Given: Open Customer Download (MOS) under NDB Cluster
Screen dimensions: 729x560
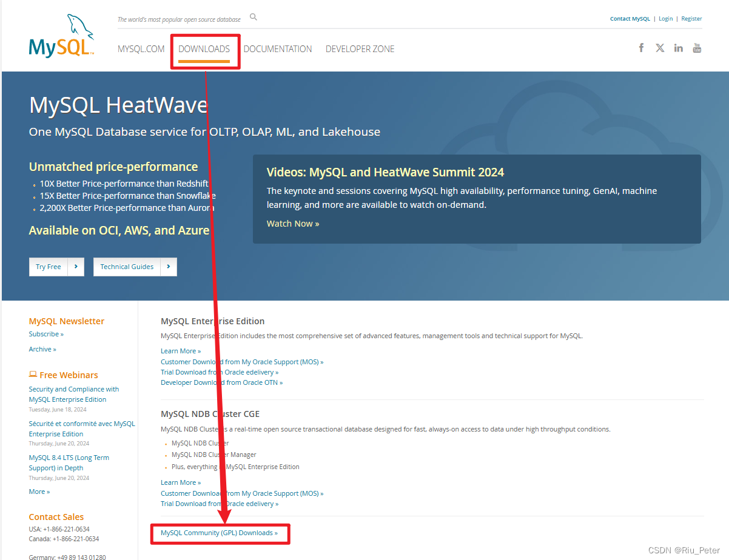Looking at the screenshot, I should (x=242, y=493).
